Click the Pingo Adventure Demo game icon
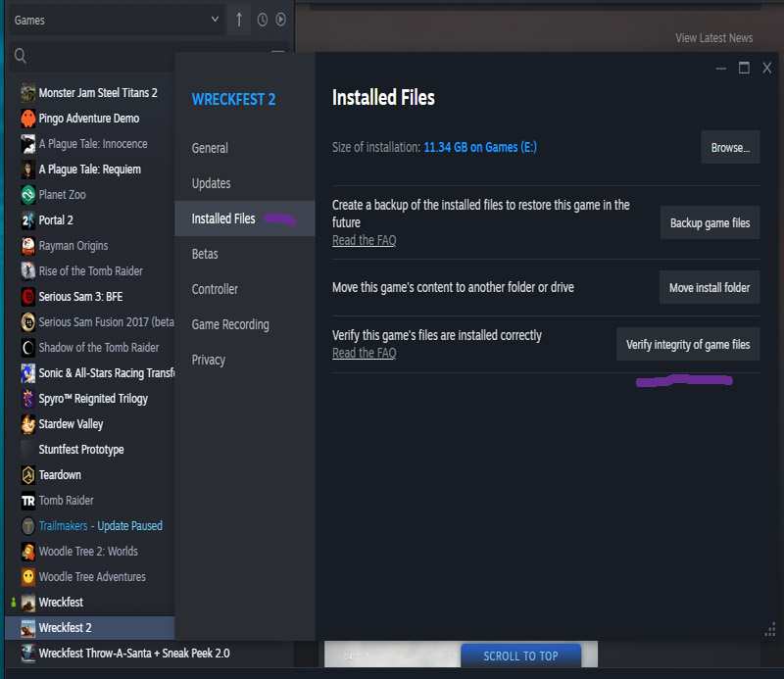This screenshot has height=679, width=784. tap(28, 119)
